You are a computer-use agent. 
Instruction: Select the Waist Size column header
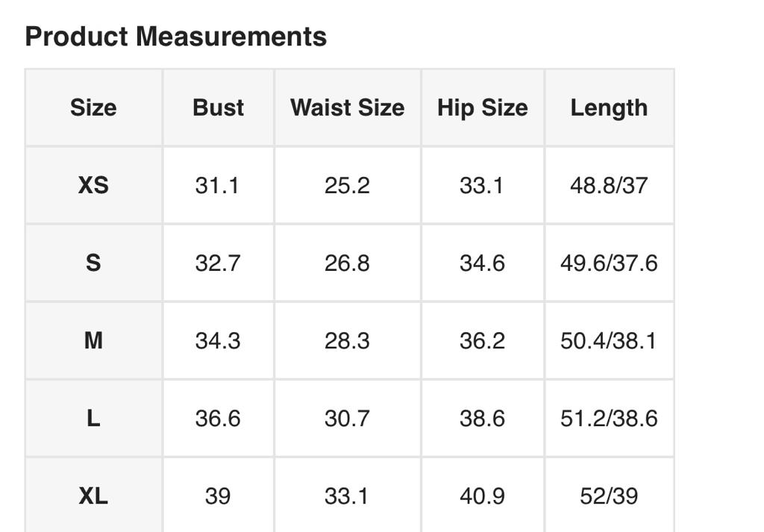347,107
